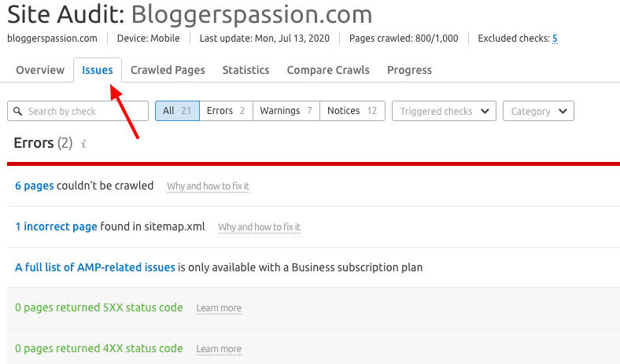Open the Progress tab
This screenshot has width=620, height=364.
tap(409, 70)
